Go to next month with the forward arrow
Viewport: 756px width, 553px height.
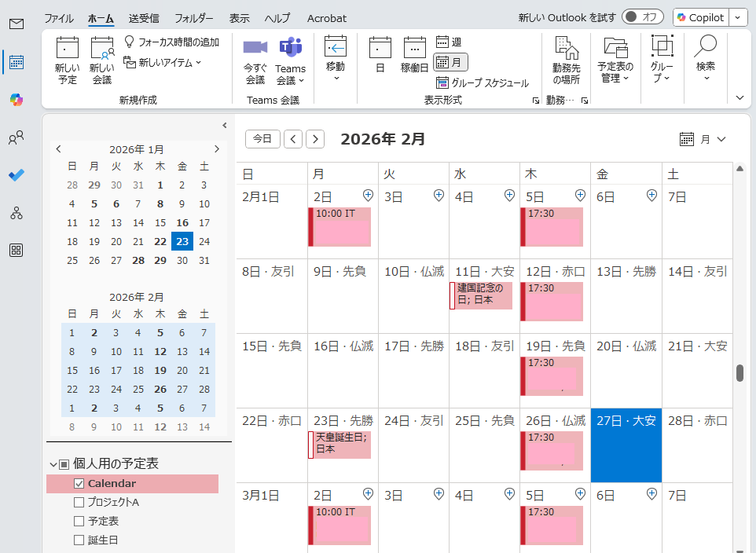(x=314, y=138)
